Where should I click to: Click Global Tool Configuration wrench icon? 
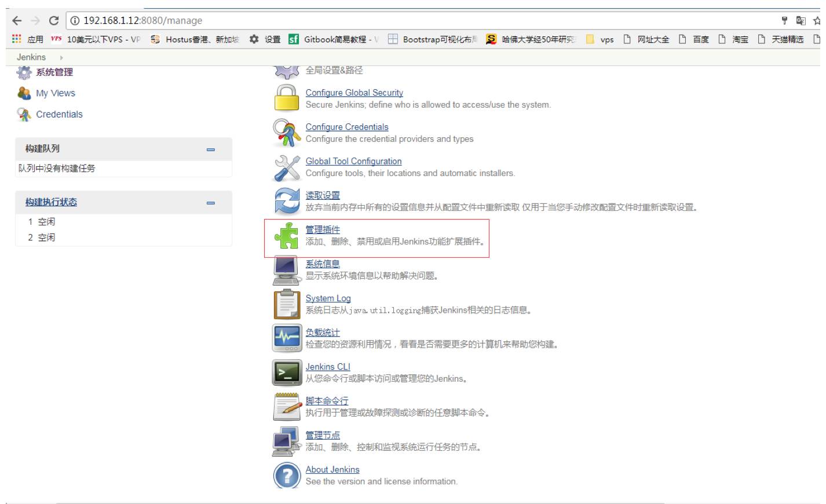286,167
